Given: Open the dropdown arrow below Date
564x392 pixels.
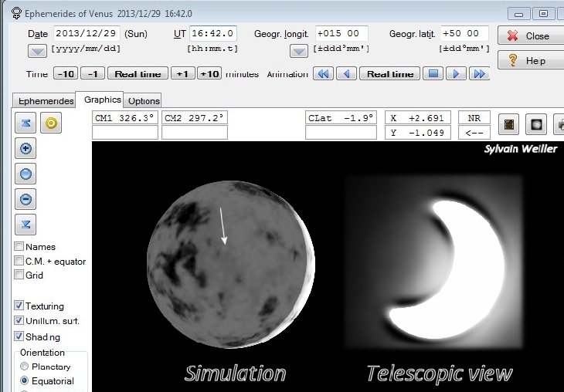Looking at the screenshot, I should pos(37,52).
